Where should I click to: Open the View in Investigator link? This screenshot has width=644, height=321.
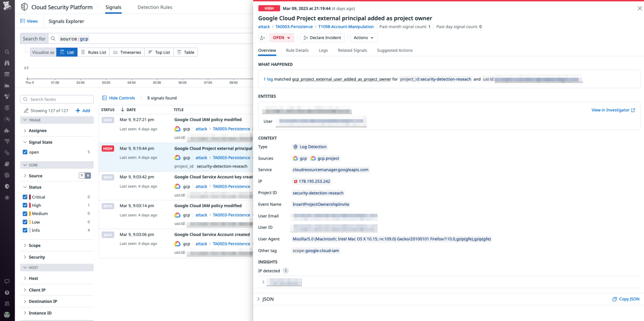click(611, 110)
